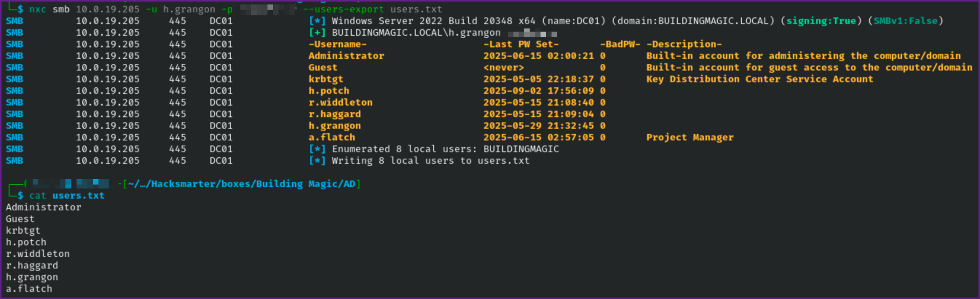
Task: Click the IP '10.0.19.205' in the nxc command
Action: pyautogui.click(x=108, y=9)
